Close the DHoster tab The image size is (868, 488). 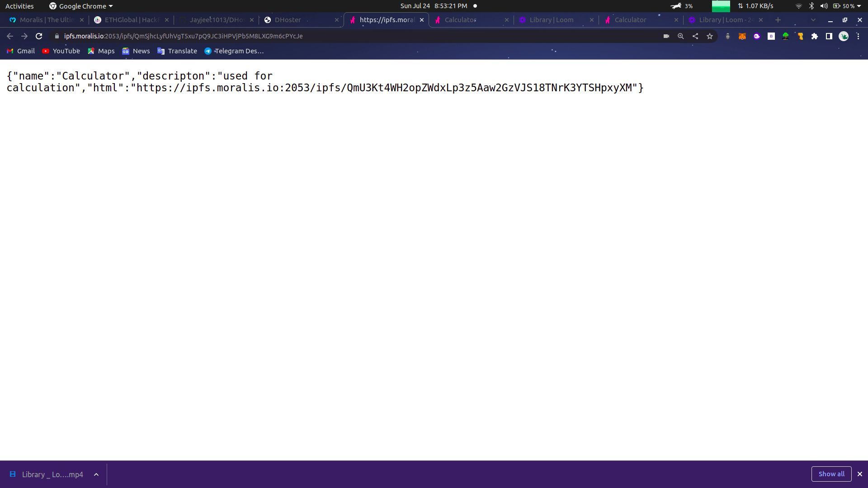pyautogui.click(x=337, y=20)
